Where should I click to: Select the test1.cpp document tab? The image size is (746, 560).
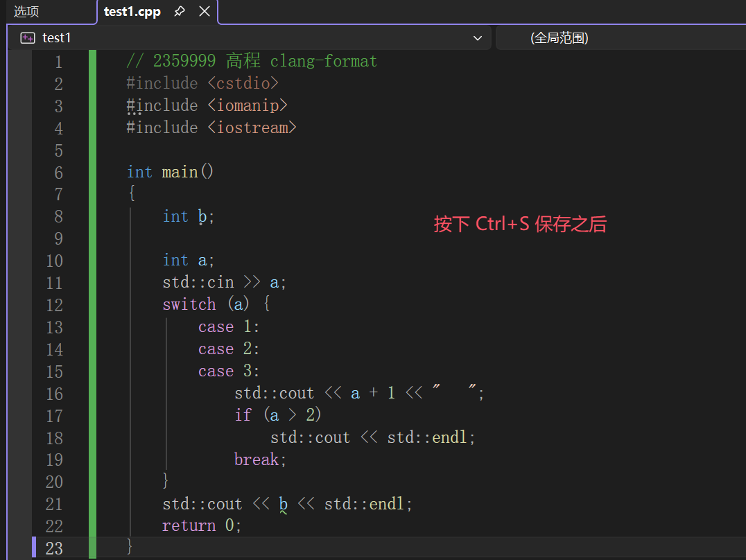tap(132, 11)
